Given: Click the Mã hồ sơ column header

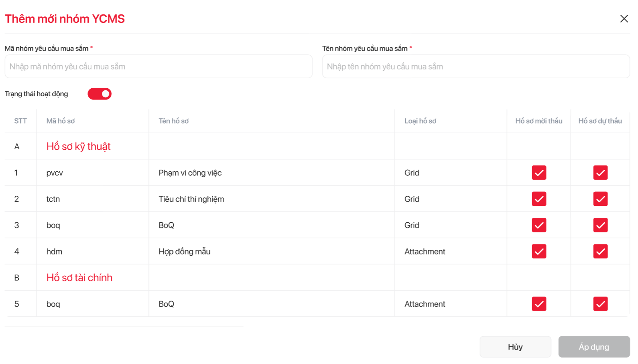Looking at the screenshot, I should [x=61, y=121].
